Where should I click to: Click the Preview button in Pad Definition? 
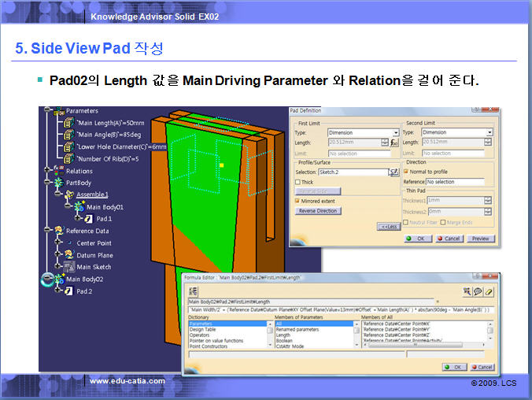[480, 239]
